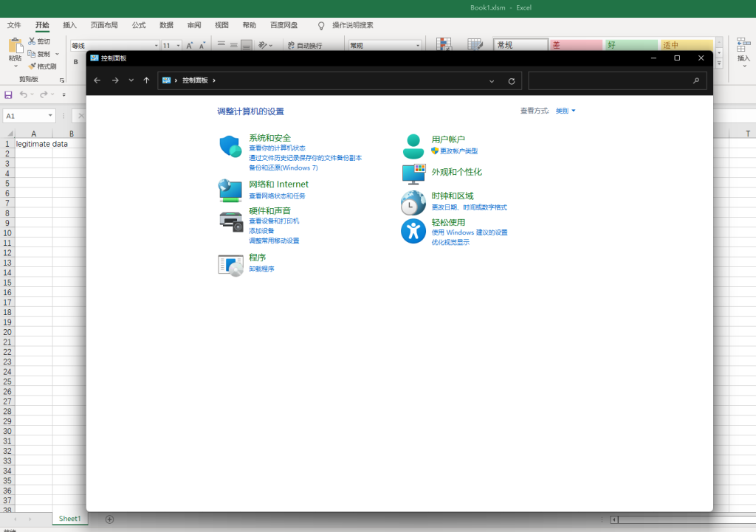
Task: Open Excel number format dropdown
Action: (418, 45)
